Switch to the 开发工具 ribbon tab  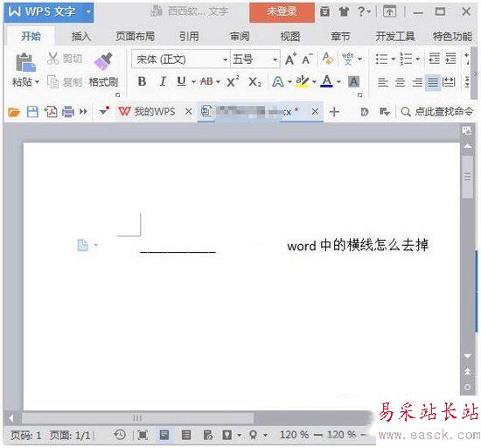[395, 37]
